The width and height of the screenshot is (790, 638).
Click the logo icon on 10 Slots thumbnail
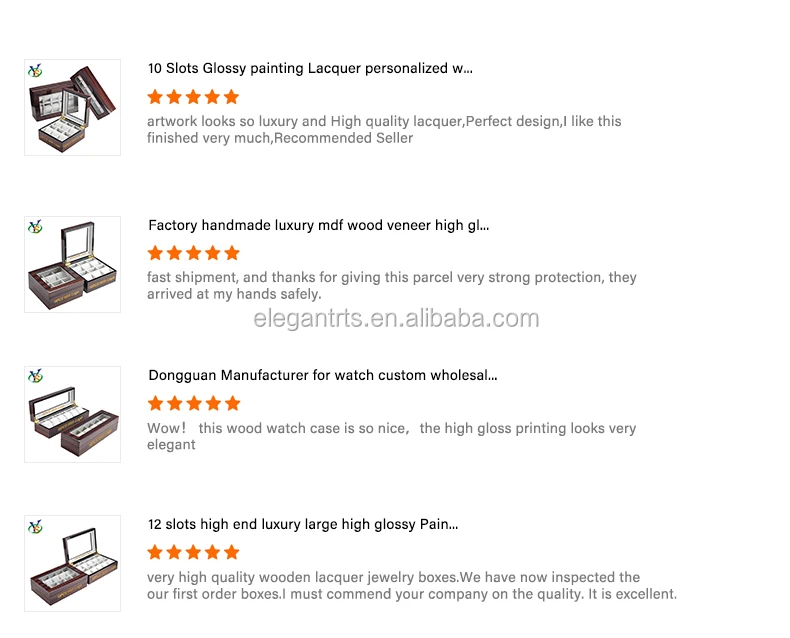click(35, 70)
